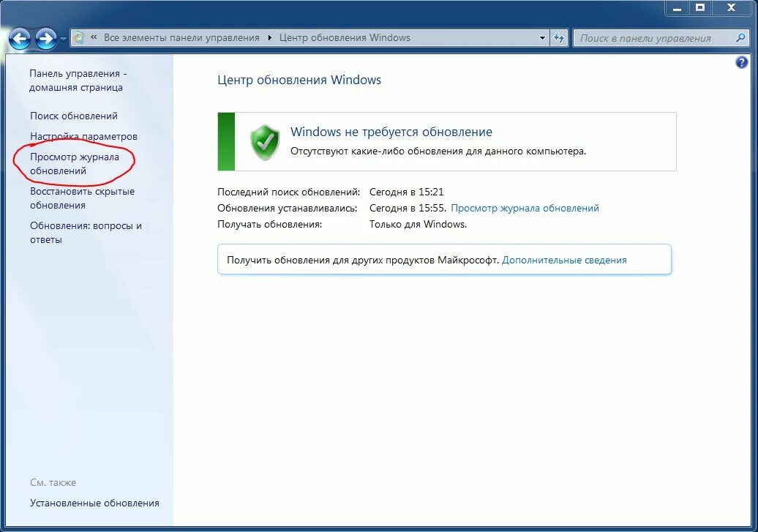758x532 pixels.
Task: Open the address bar history dropdown
Action: (542, 38)
